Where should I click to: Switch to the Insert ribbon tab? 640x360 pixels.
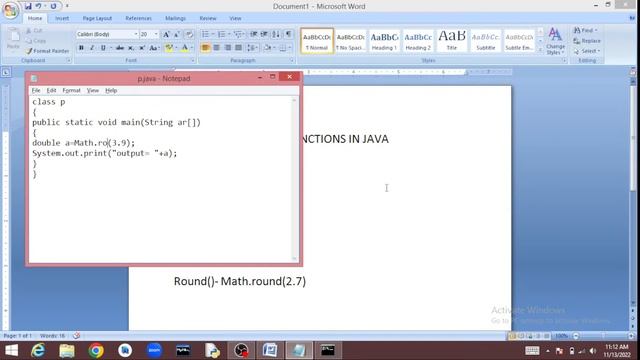click(x=62, y=18)
